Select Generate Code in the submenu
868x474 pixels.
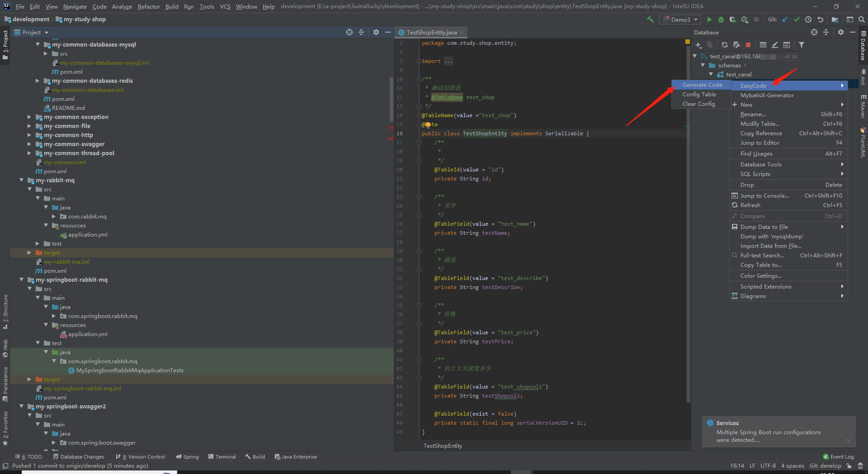pos(702,85)
